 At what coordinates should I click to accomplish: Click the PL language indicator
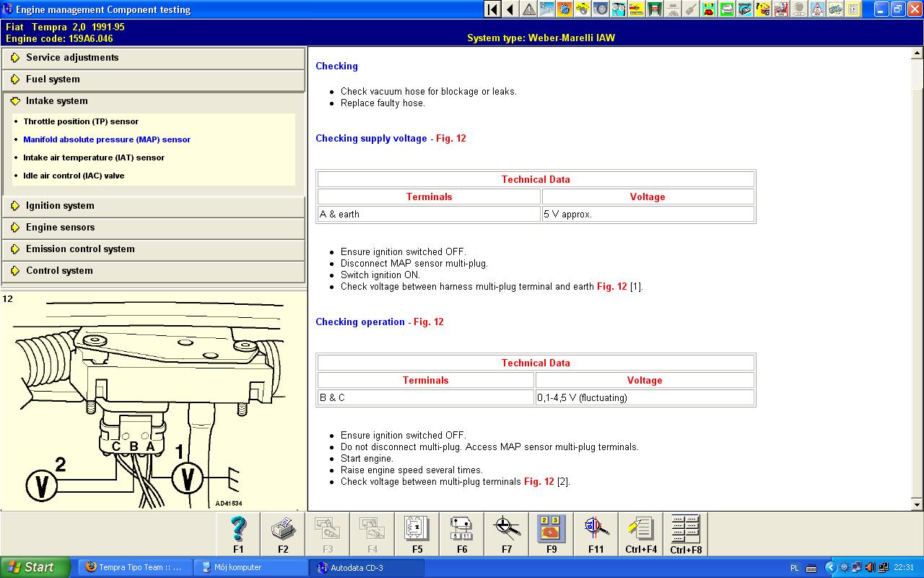(795, 568)
